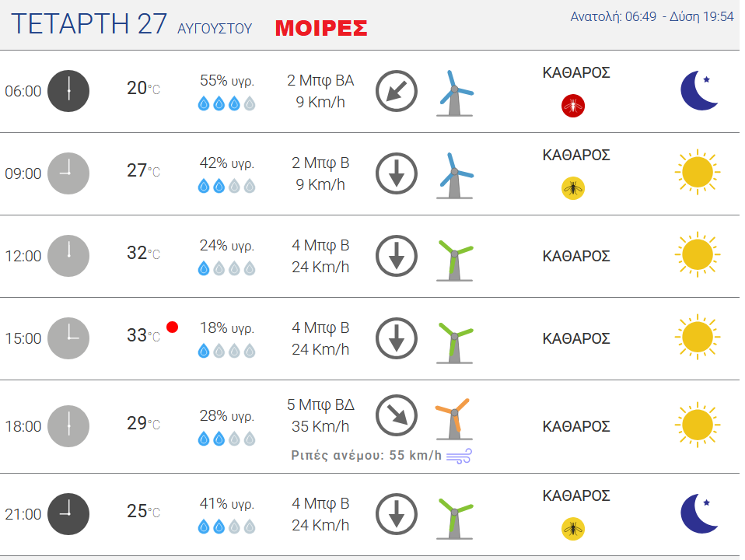
Task: Click the wind gust icon near 55 km/h
Action: (459, 456)
